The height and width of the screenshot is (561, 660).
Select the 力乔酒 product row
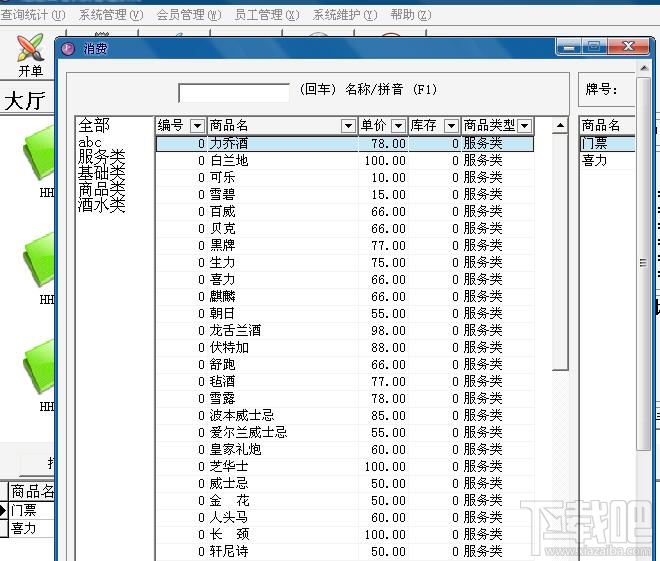point(345,144)
